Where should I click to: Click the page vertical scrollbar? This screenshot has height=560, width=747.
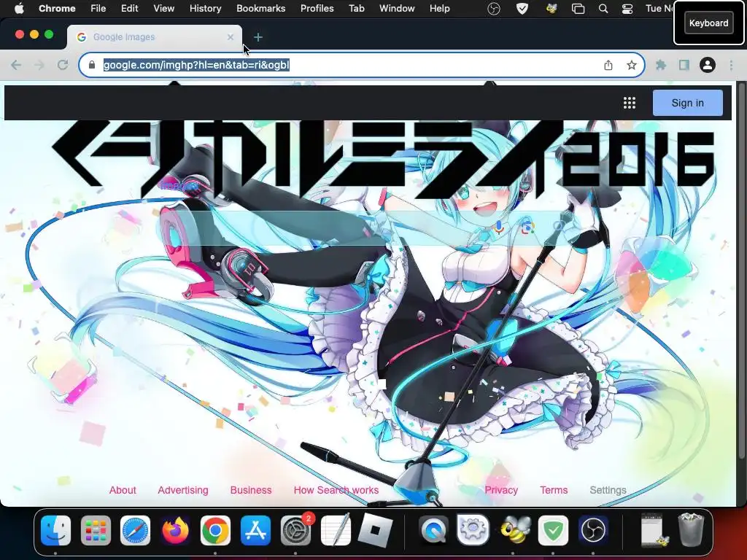click(x=741, y=271)
